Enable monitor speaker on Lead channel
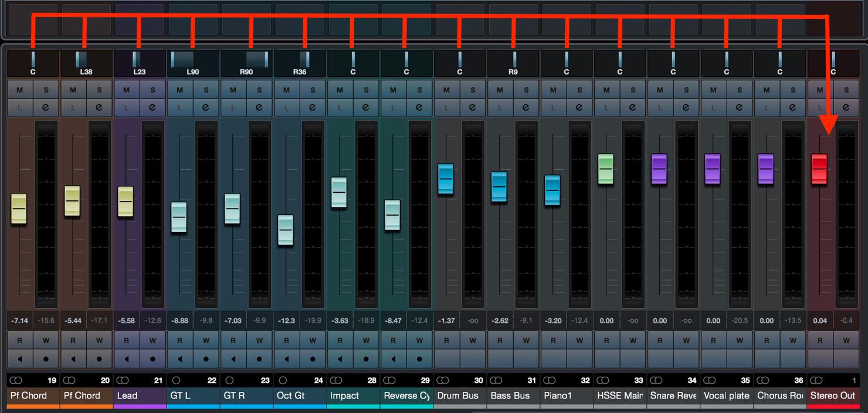 (x=127, y=359)
